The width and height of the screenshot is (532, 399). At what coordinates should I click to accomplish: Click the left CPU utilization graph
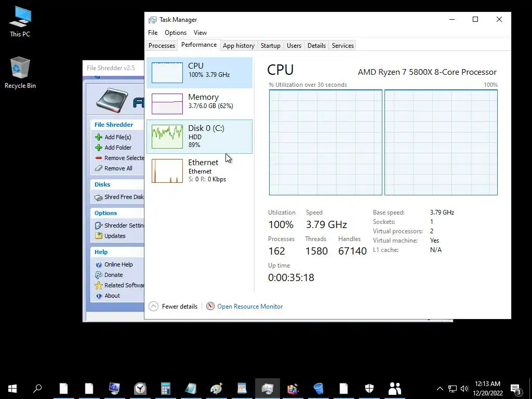click(326, 142)
